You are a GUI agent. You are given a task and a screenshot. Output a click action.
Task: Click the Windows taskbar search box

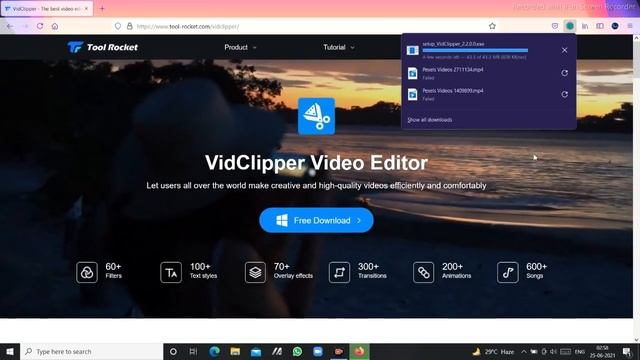[91, 351]
